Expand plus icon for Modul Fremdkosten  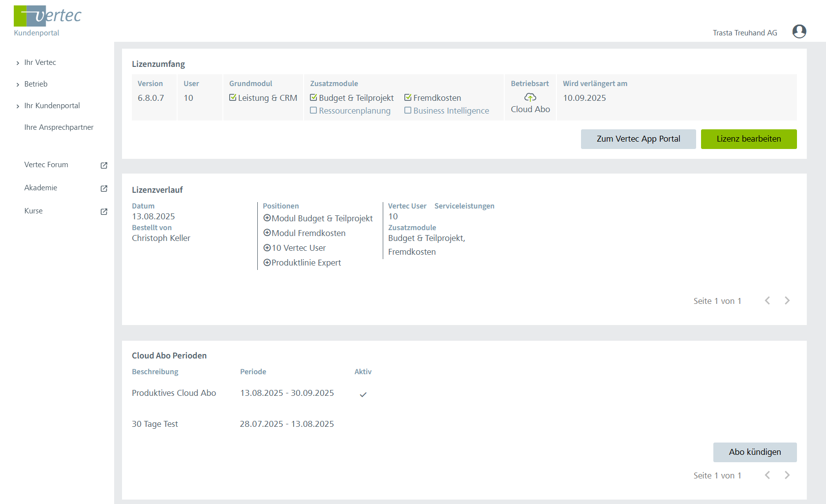(267, 233)
